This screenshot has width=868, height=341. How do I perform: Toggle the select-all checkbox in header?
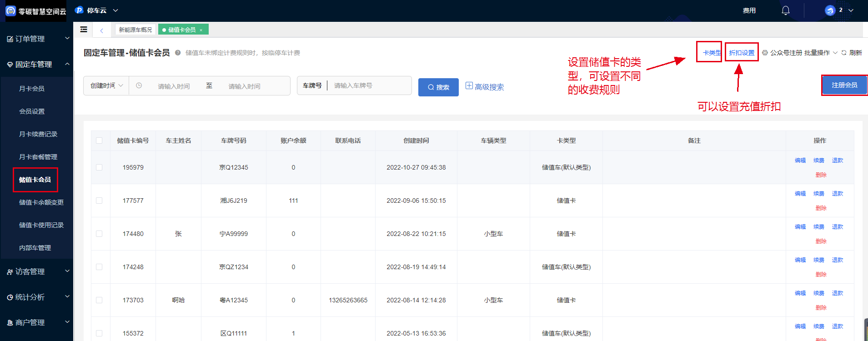[99, 140]
